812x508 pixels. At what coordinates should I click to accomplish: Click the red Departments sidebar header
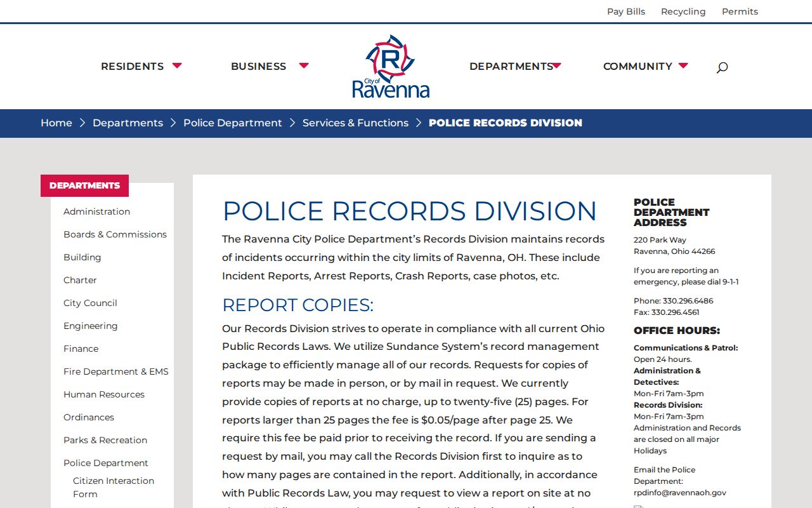pos(84,185)
